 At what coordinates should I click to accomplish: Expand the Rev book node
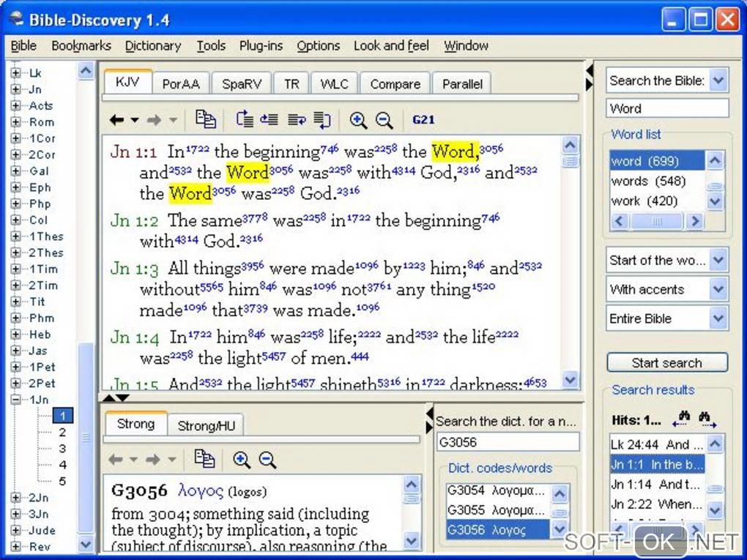(15, 546)
